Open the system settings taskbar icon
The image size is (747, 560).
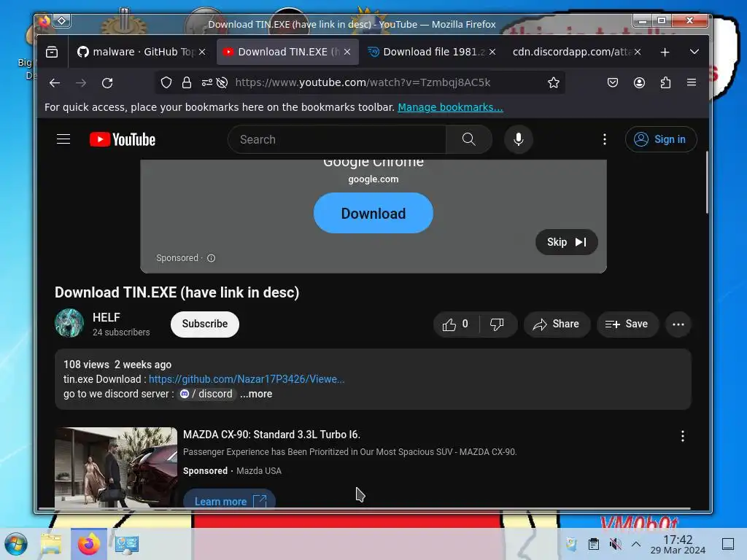(x=127, y=544)
